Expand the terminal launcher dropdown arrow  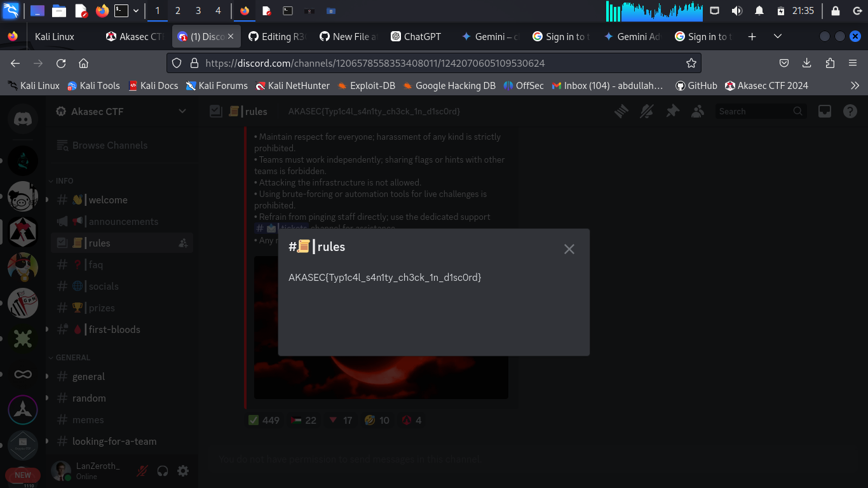point(135,11)
